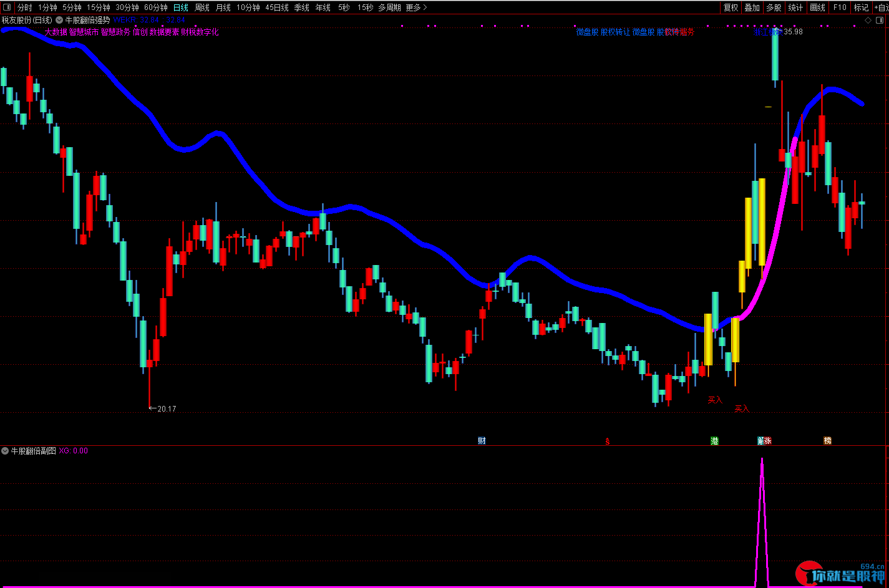Switch to the 分时 tab
The image size is (889, 588).
pos(24,7)
